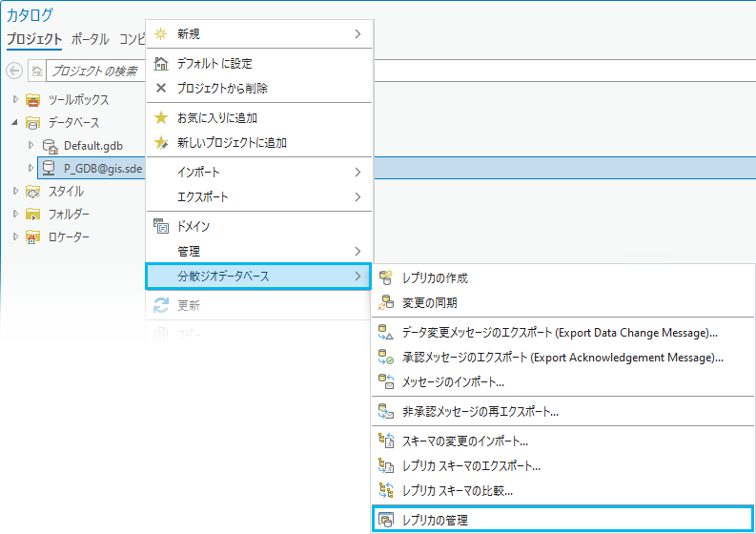Click the P_GDB@gis.sde connection icon

[x=49, y=169]
